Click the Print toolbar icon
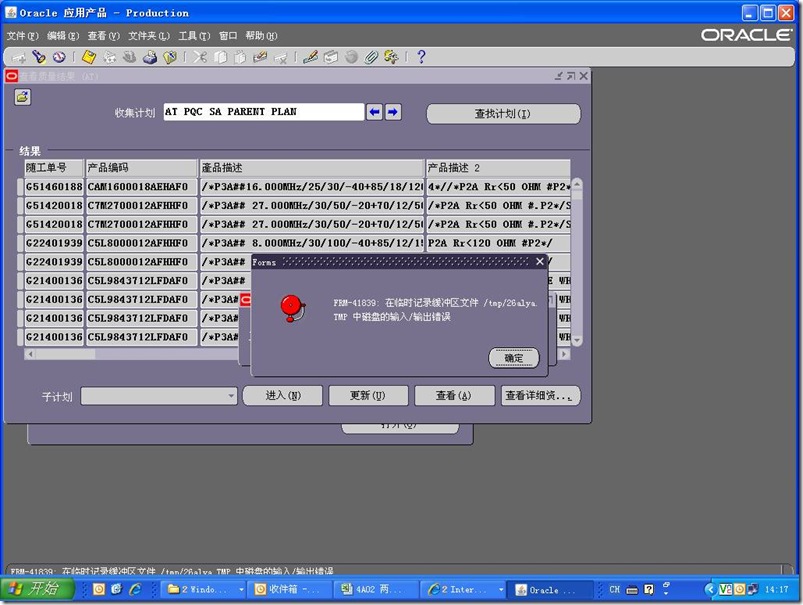 click(x=150, y=57)
